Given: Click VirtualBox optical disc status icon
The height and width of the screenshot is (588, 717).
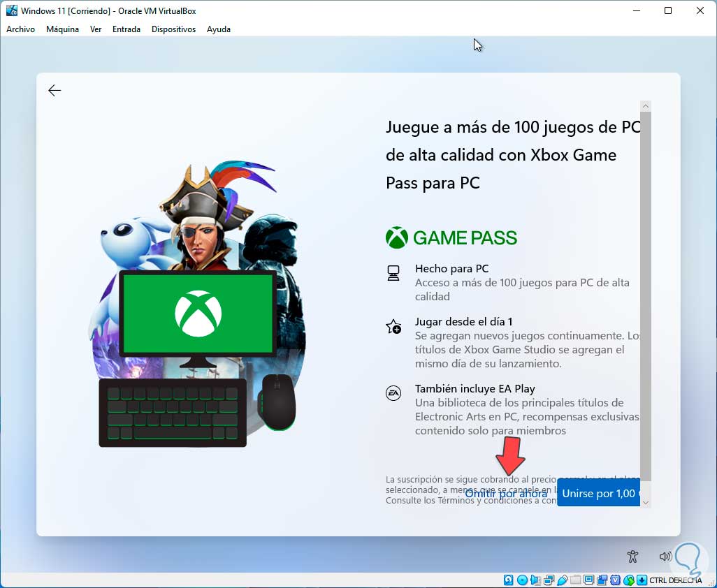Looking at the screenshot, I should (x=522, y=580).
